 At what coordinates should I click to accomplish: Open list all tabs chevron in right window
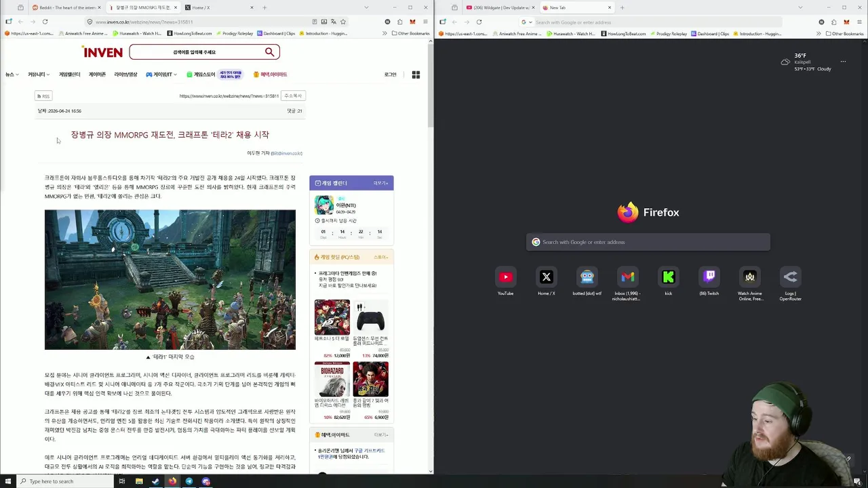[x=800, y=7]
